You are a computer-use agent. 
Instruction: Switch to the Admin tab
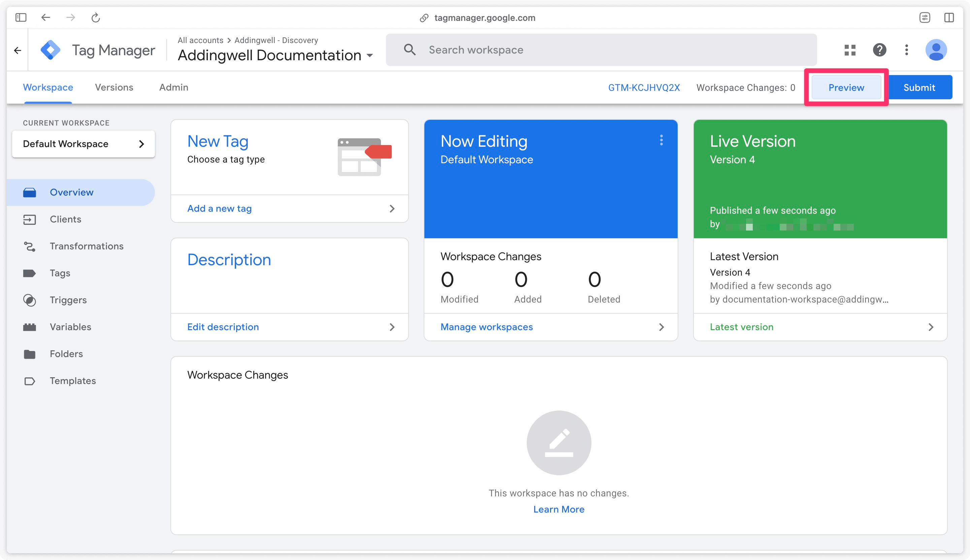point(173,87)
